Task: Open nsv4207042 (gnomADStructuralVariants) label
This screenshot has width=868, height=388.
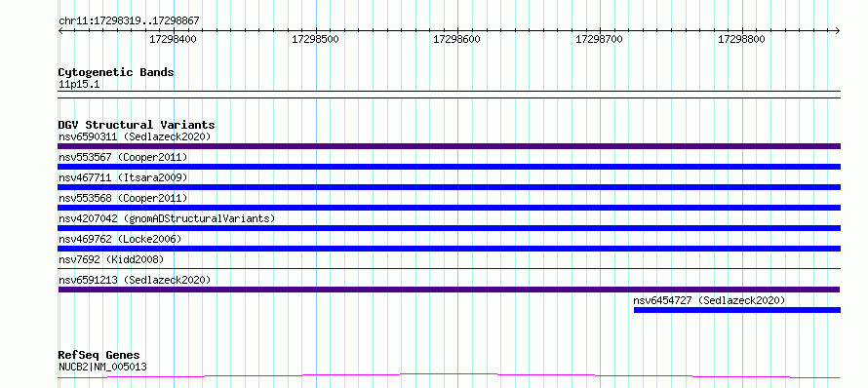Action: 167,218
